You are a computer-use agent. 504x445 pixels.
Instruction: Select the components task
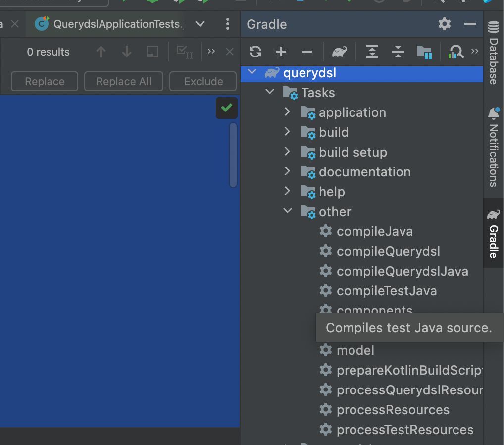click(x=374, y=309)
